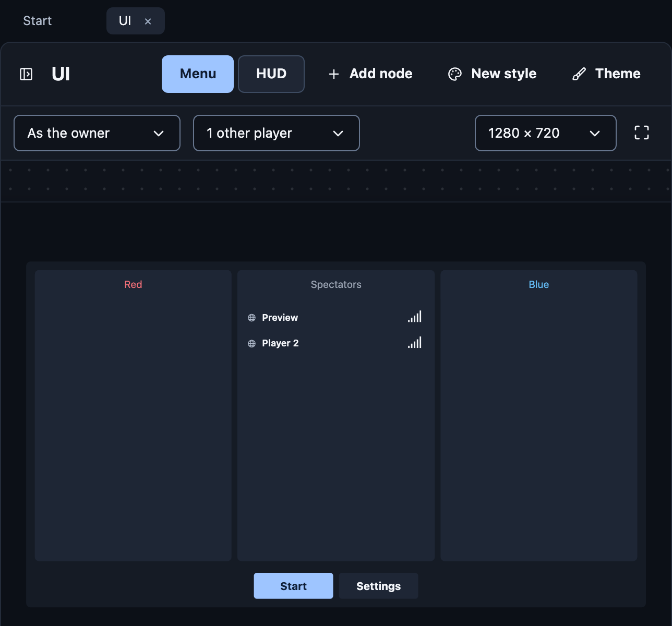Open the As the owner dropdown
The image size is (672, 626).
[x=97, y=133]
